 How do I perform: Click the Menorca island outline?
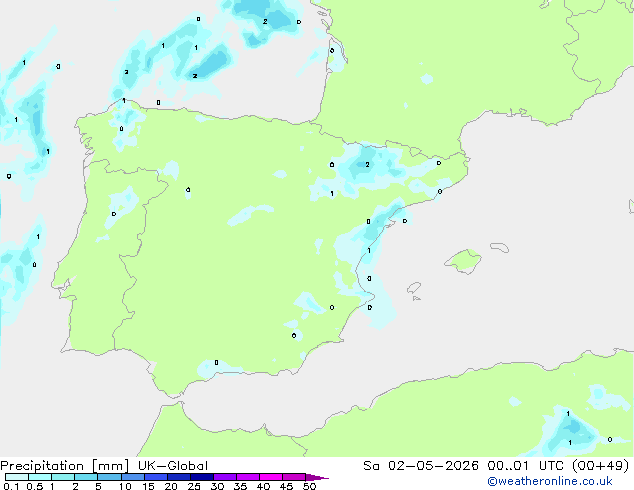(x=500, y=247)
